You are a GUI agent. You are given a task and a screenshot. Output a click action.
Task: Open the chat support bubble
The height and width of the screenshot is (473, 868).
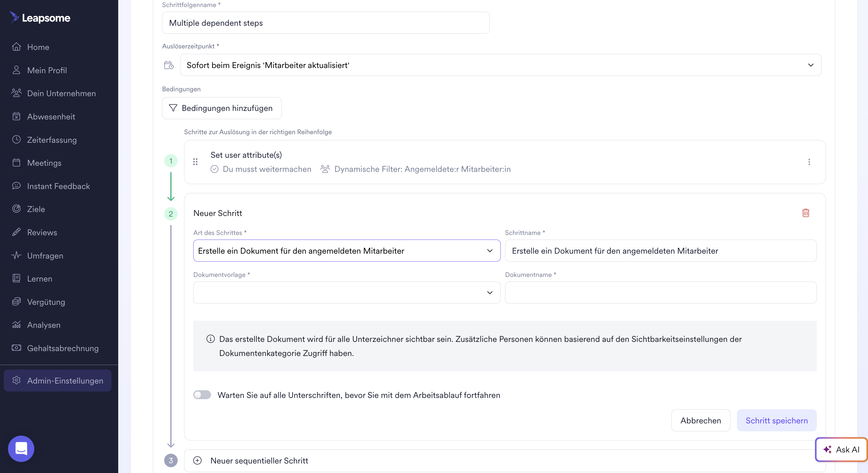click(x=21, y=448)
